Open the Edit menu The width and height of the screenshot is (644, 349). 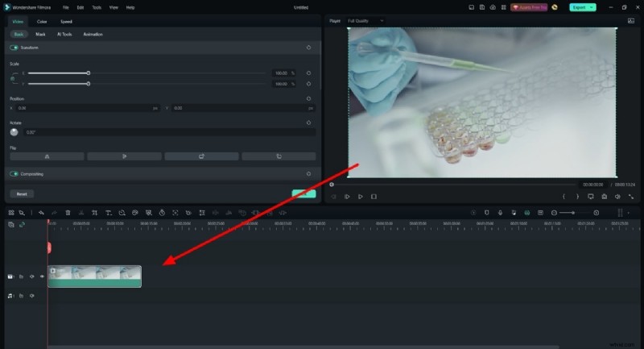click(80, 7)
